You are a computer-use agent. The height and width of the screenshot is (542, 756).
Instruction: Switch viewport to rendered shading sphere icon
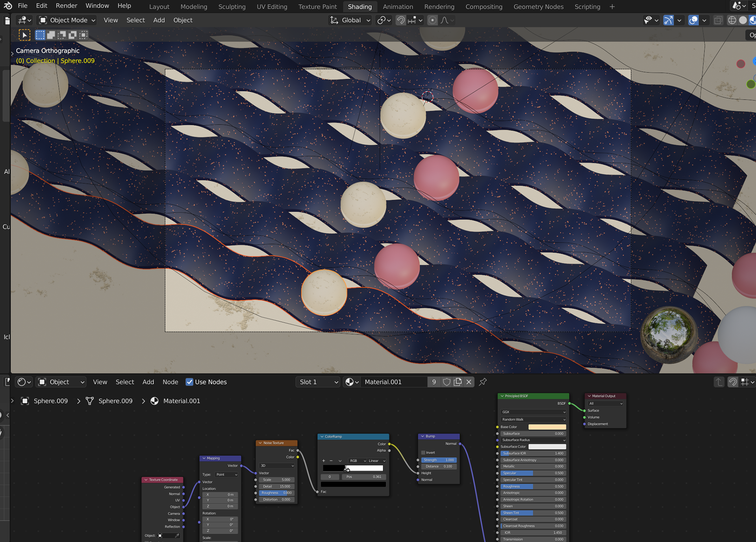[x=753, y=20]
